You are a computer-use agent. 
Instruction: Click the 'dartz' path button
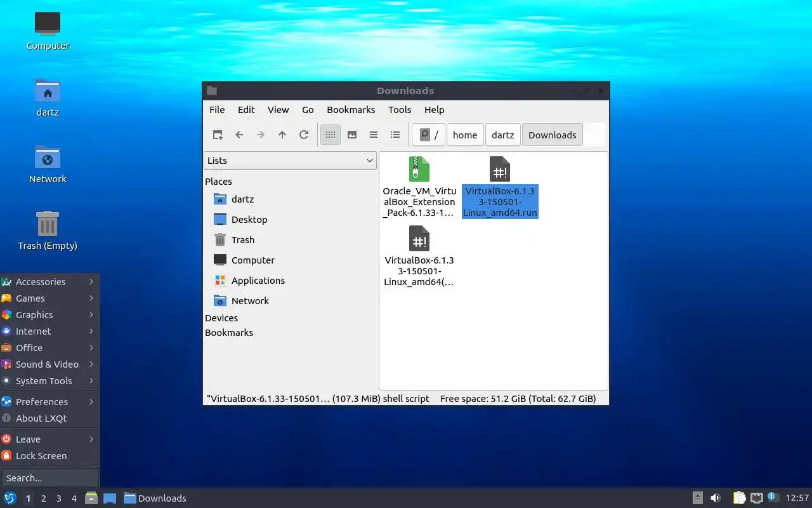(503, 135)
